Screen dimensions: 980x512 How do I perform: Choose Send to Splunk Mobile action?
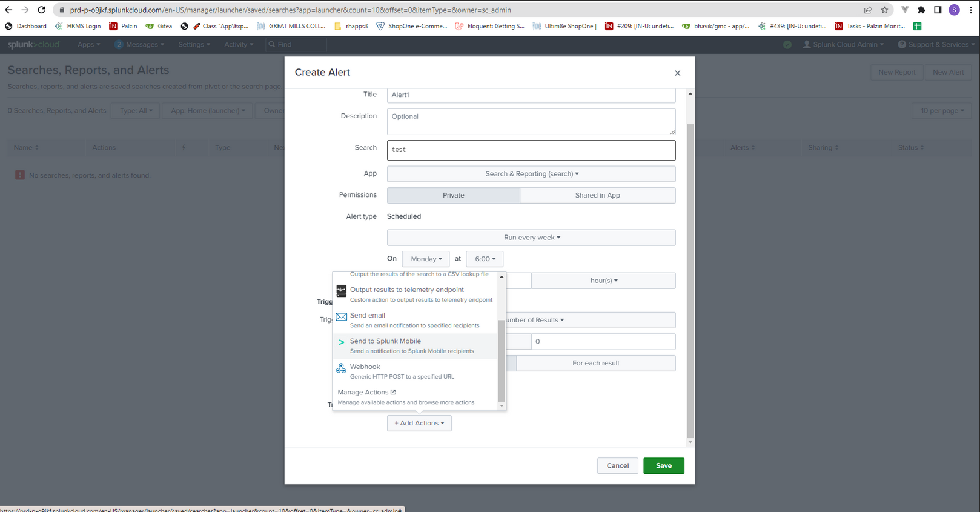(x=416, y=346)
